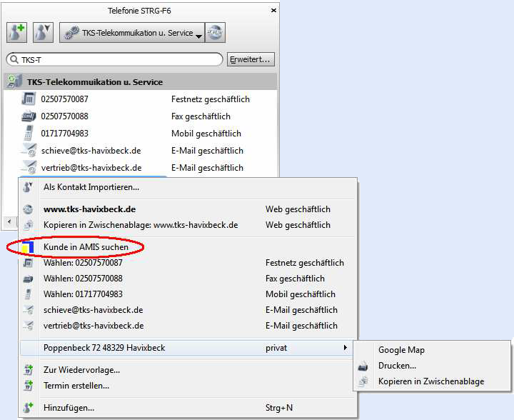Image resolution: width=514 pixels, height=420 pixels.
Task: Click the mobile phone icon beside 01717704983
Action: click(29, 133)
